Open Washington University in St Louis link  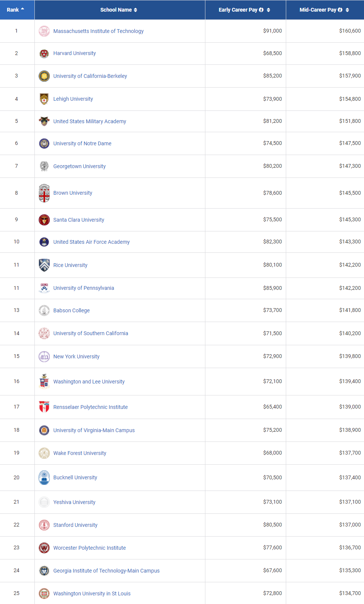click(92, 594)
